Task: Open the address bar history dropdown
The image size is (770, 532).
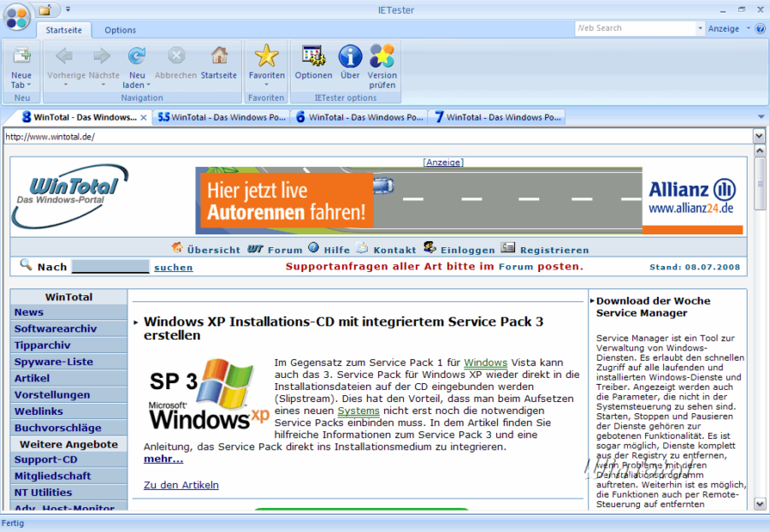Action: [759, 136]
